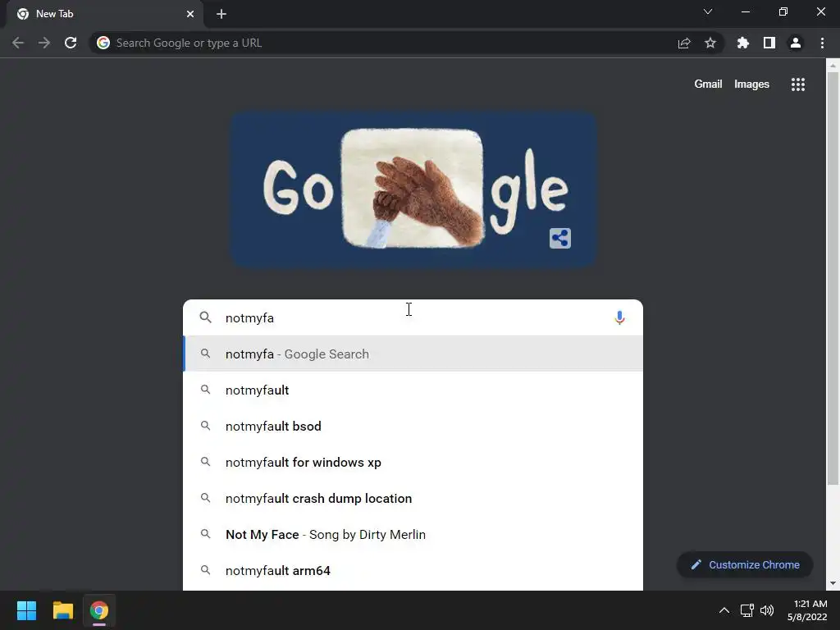Choose "notmyfault bsod" suggestion
The width and height of the screenshot is (840, 630).
[x=413, y=427]
